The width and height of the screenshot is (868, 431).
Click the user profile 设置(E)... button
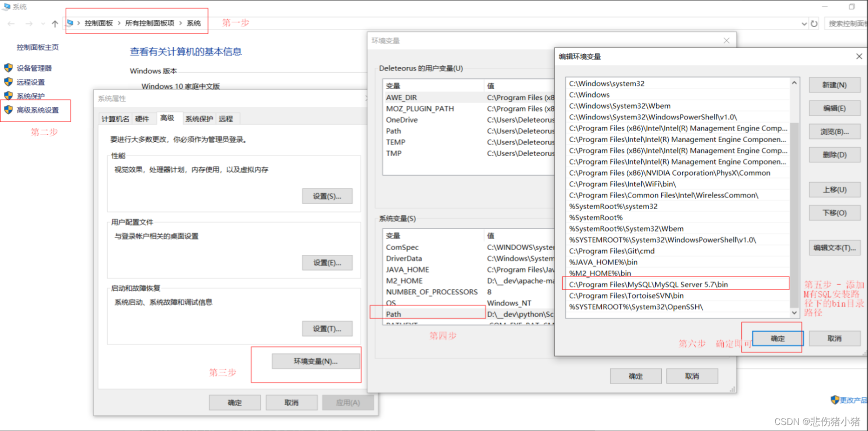point(327,262)
